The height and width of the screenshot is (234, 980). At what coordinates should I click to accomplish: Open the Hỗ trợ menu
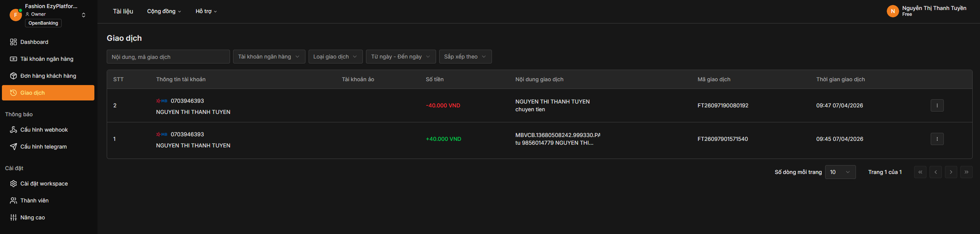click(206, 12)
